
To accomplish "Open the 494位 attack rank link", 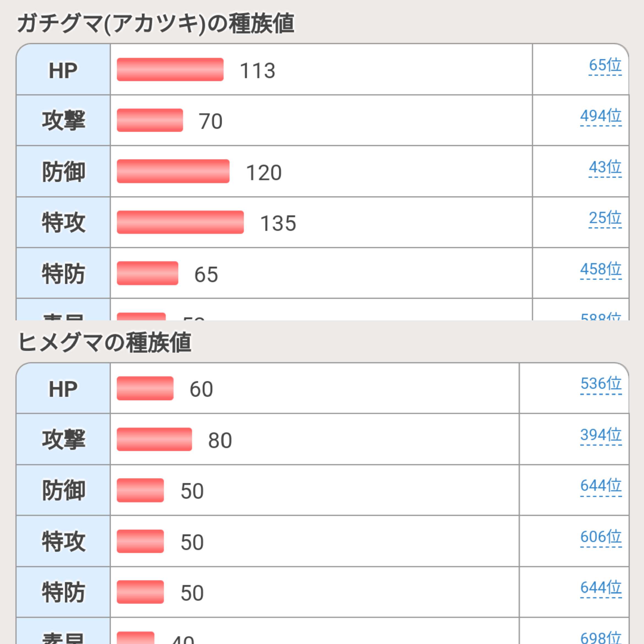I will [x=601, y=116].
